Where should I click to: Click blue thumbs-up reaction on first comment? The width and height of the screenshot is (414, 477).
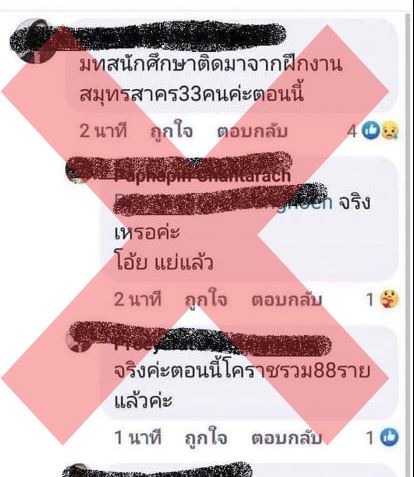pyautogui.click(x=371, y=130)
